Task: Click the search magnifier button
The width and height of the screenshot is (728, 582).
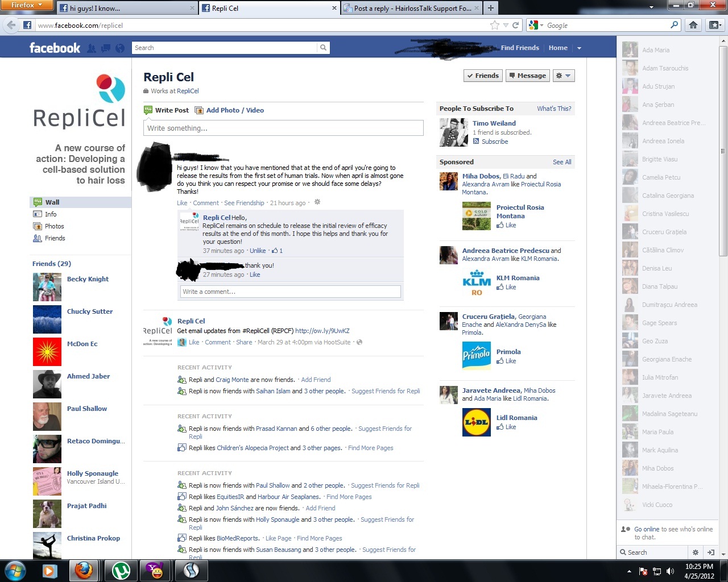Action: 323,48
